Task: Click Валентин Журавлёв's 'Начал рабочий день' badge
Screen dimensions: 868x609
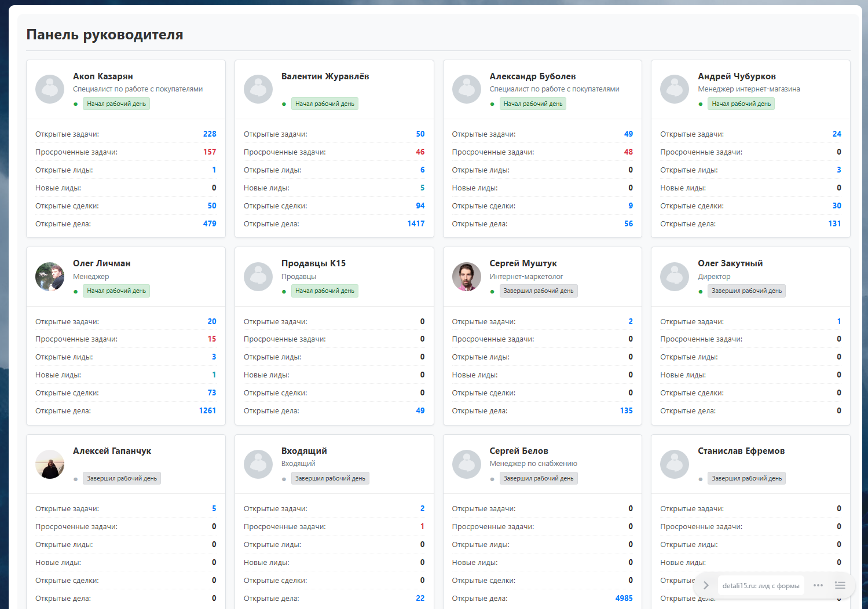Action: tap(324, 104)
